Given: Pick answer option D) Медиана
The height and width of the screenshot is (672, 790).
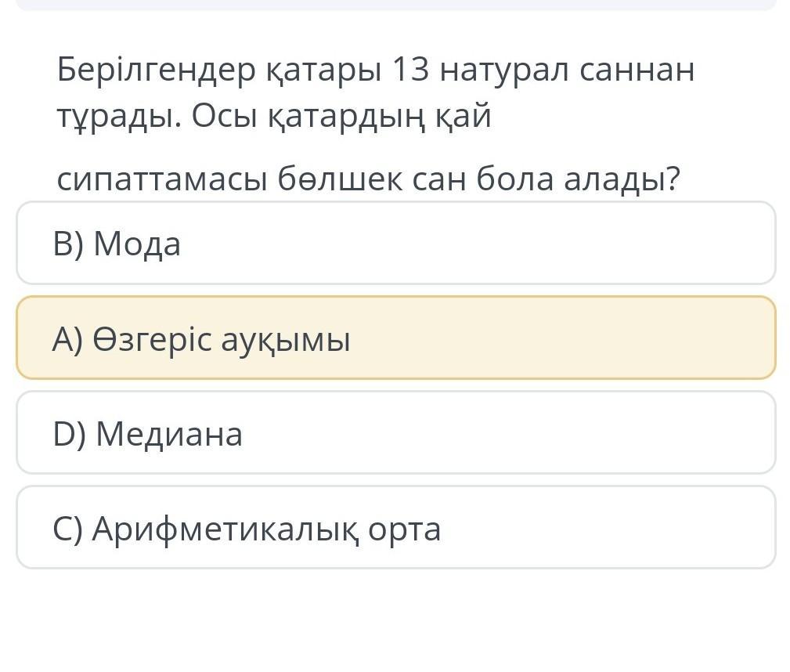Looking at the screenshot, I should click(395, 433).
